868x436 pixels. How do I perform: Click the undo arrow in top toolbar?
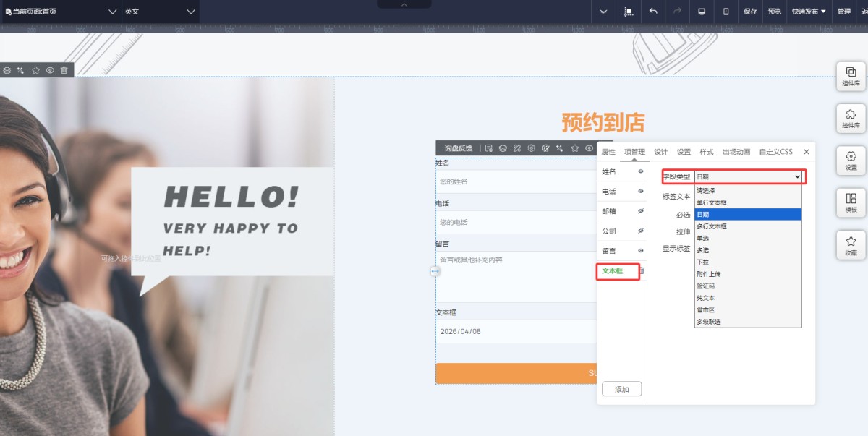tap(653, 12)
